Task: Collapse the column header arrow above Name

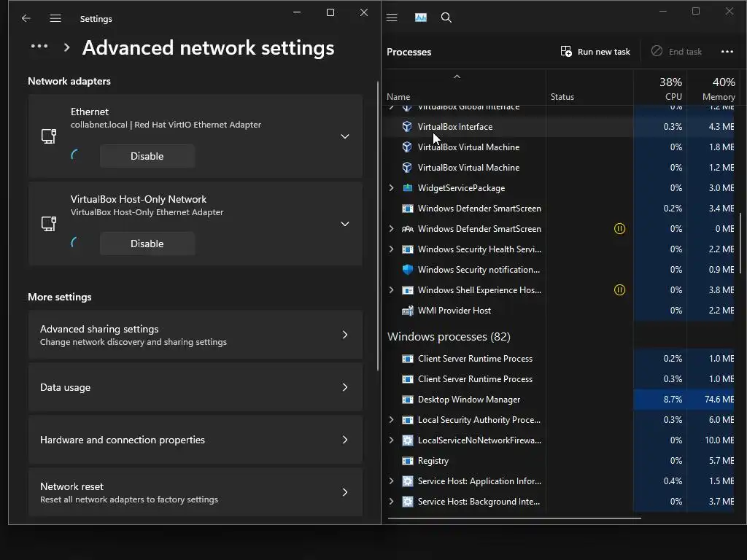Action: point(457,77)
